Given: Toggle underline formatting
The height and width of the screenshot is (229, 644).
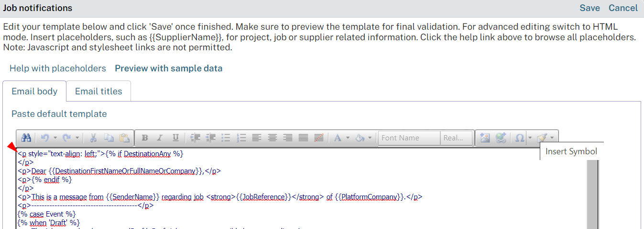Looking at the screenshot, I should click(x=175, y=138).
